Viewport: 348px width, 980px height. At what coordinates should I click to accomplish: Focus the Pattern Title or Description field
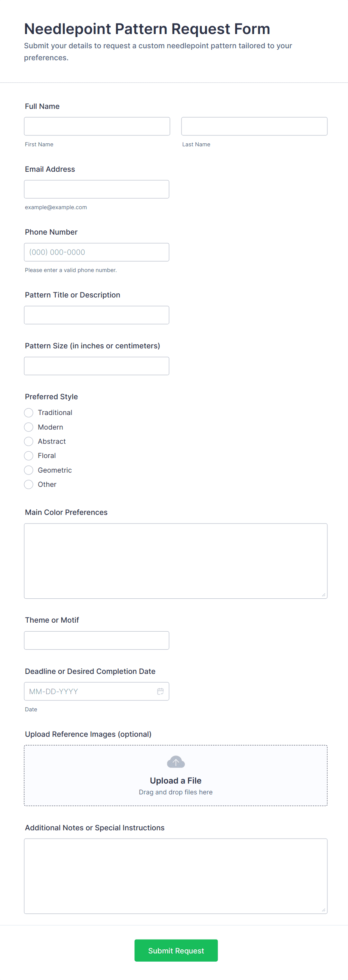click(x=97, y=315)
